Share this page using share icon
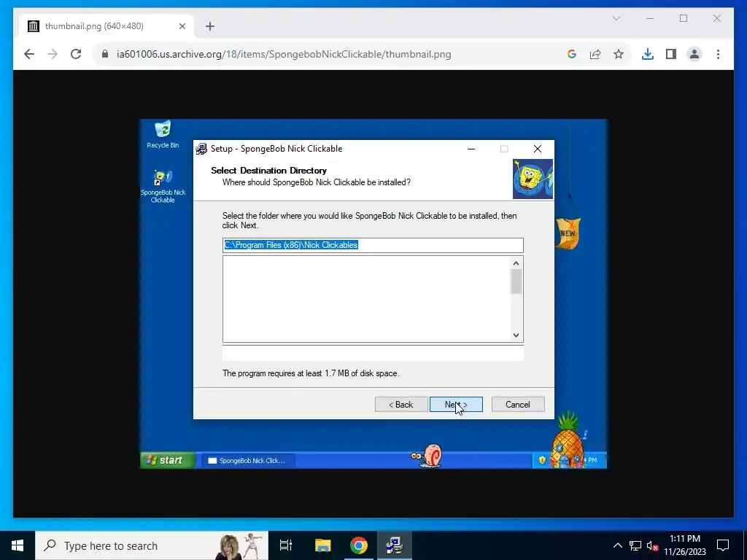The image size is (747, 560). [x=595, y=54]
